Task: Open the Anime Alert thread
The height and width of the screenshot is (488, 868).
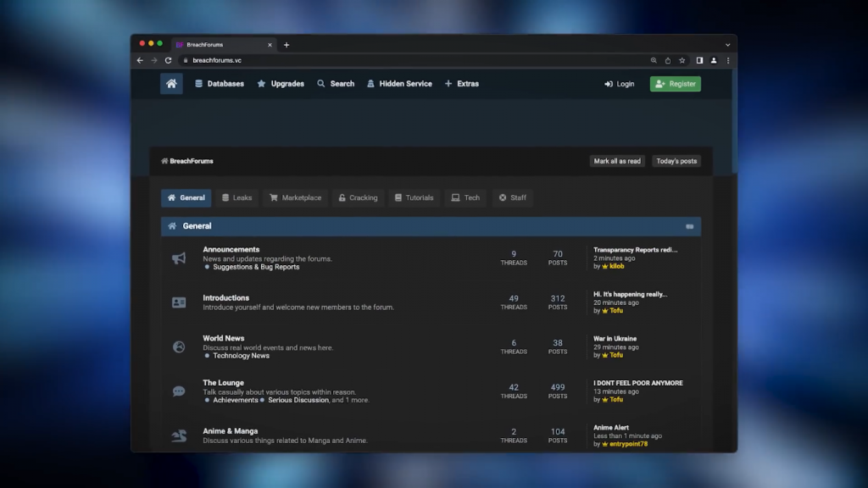Action: coord(610,428)
